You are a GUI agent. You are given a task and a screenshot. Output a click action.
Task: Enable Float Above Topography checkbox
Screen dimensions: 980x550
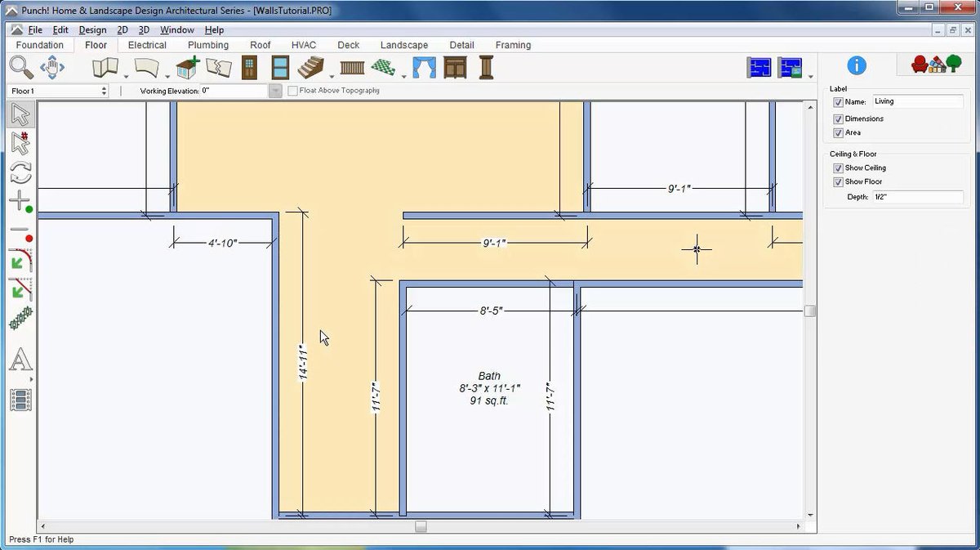pyautogui.click(x=292, y=91)
